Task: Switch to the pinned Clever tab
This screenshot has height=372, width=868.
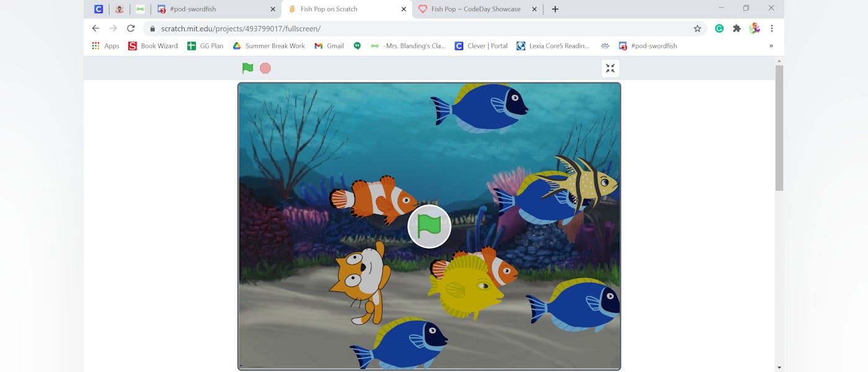Action: [99, 9]
